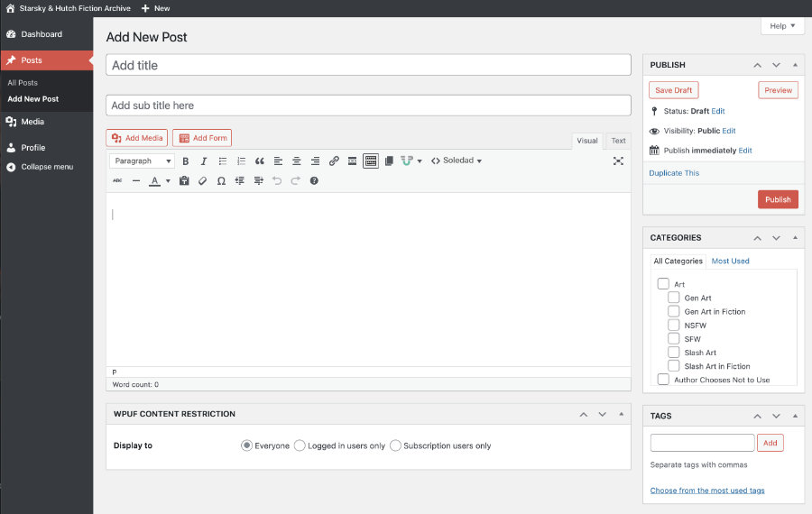Viewport: 812px width, 514px height.
Task: Align text left
Action: point(278,161)
